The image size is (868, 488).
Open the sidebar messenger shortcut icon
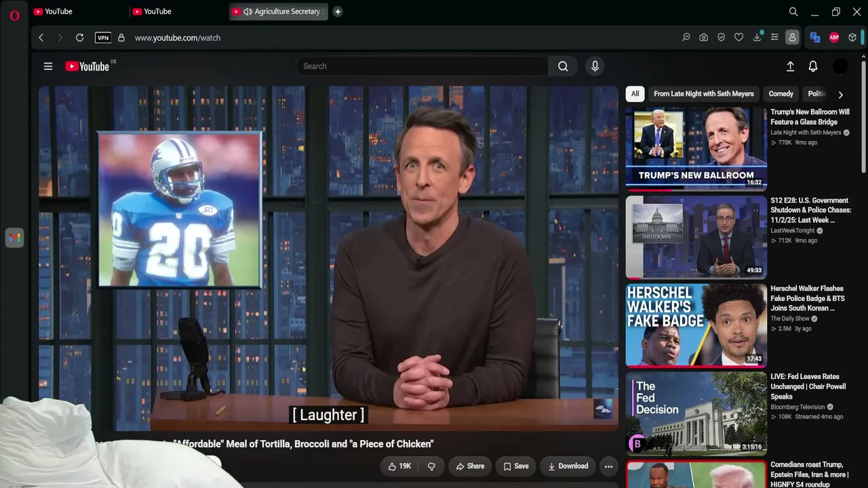[14, 238]
